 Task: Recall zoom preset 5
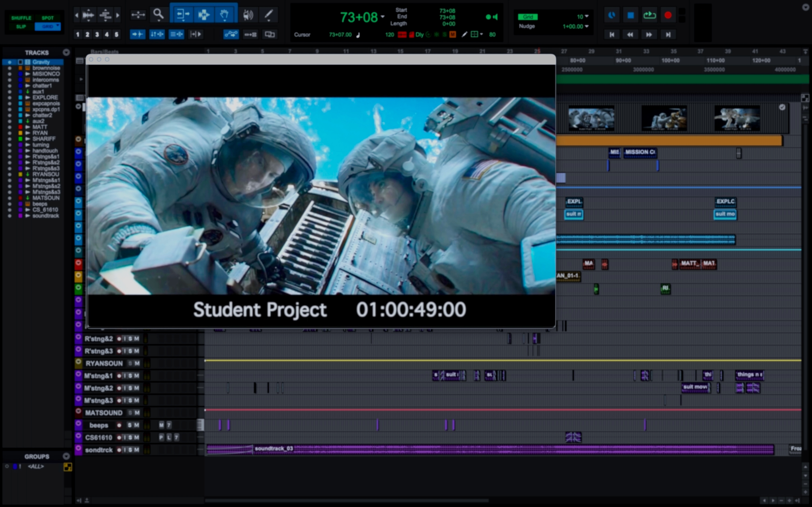coord(116,34)
